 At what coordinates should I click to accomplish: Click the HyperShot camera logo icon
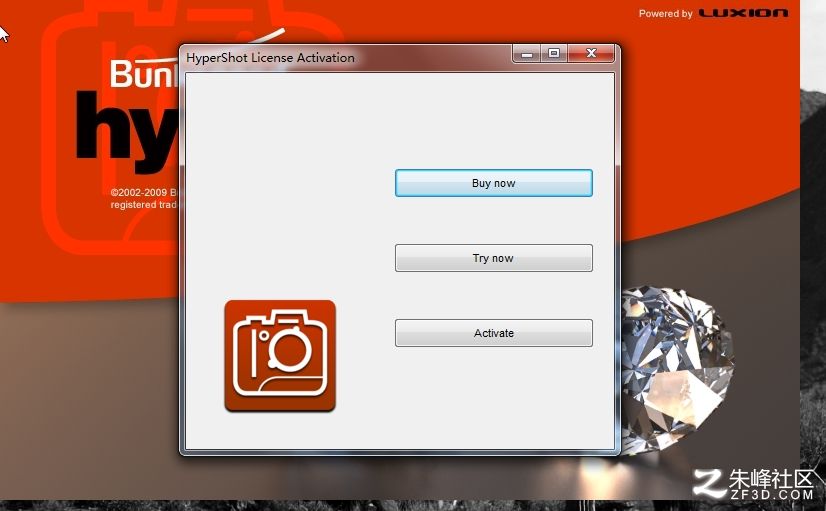pos(280,356)
